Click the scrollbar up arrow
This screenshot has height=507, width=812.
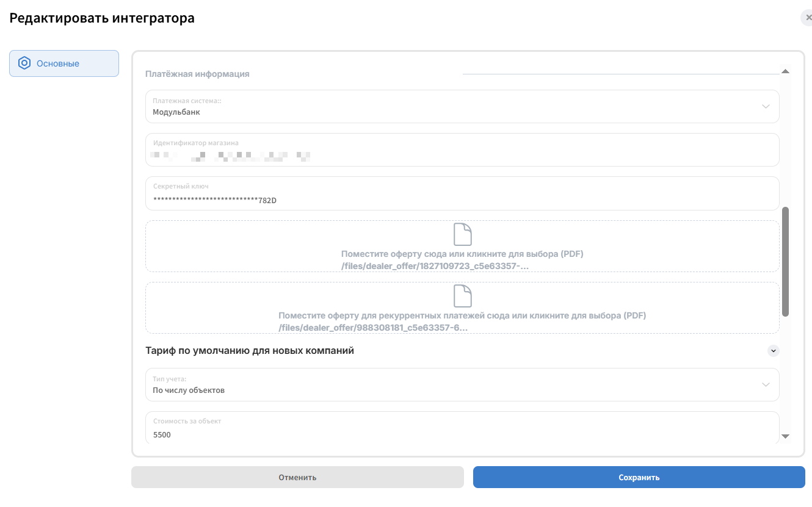(x=786, y=71)
